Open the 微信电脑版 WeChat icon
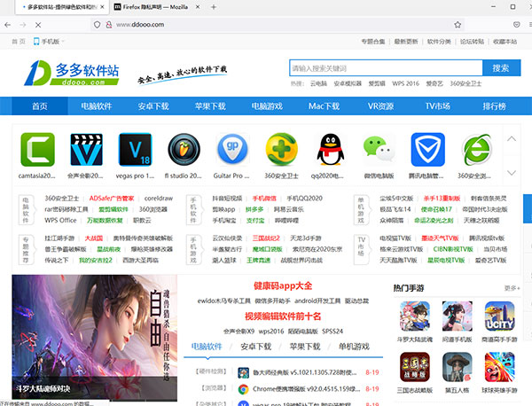Viewport: 532px width, 406px height. point(379,150)
